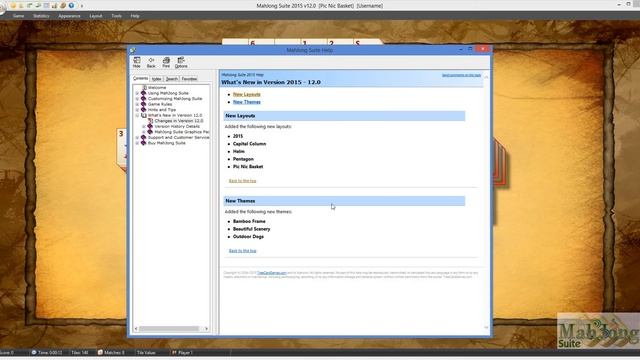Select the MahJong Suite Graphics Pack topic
Image resolution: width=640 pixels, height=360 pixels.
182,132
